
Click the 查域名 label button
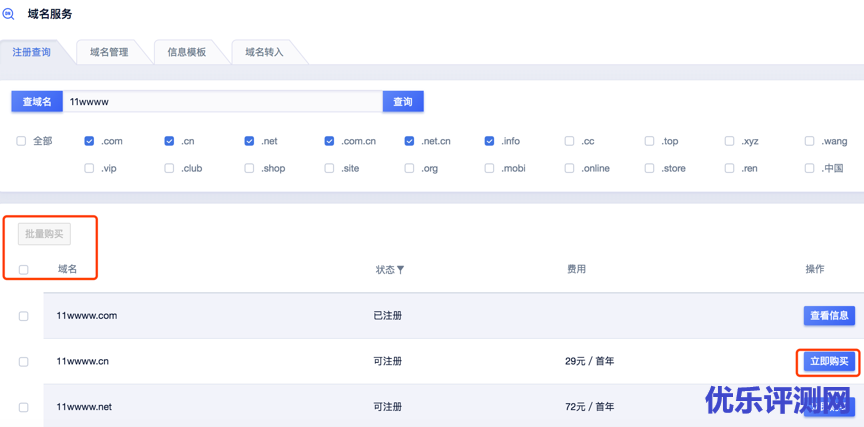click(37, 102)
